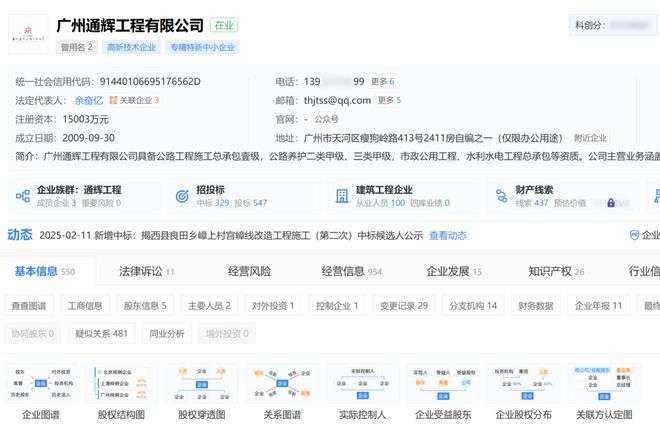Click the email thjtss@qq.com
The height and width of the screenshot is (433, 660).
pos(338,101)
